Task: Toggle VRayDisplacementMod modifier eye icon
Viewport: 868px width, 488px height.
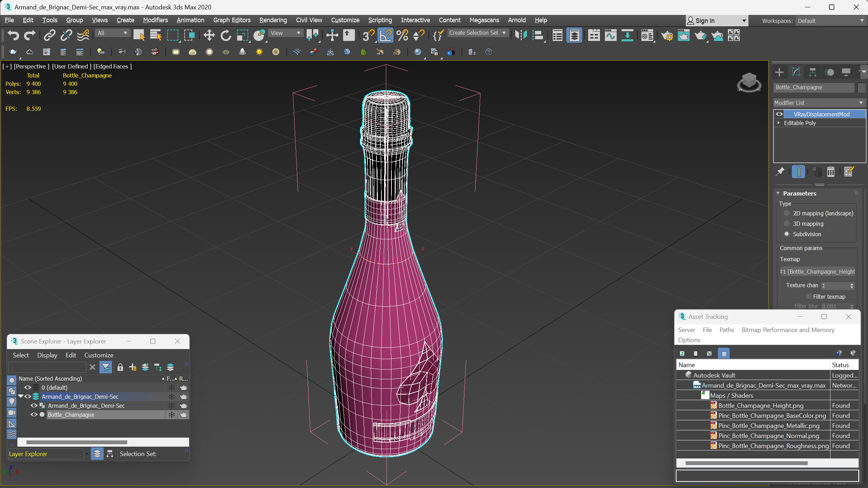Action: coord(779,114)
